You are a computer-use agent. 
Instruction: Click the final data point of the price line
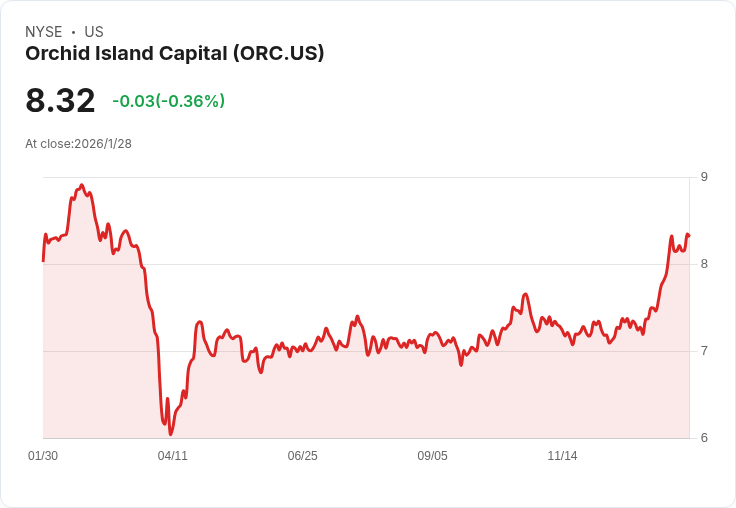point(689,235)
